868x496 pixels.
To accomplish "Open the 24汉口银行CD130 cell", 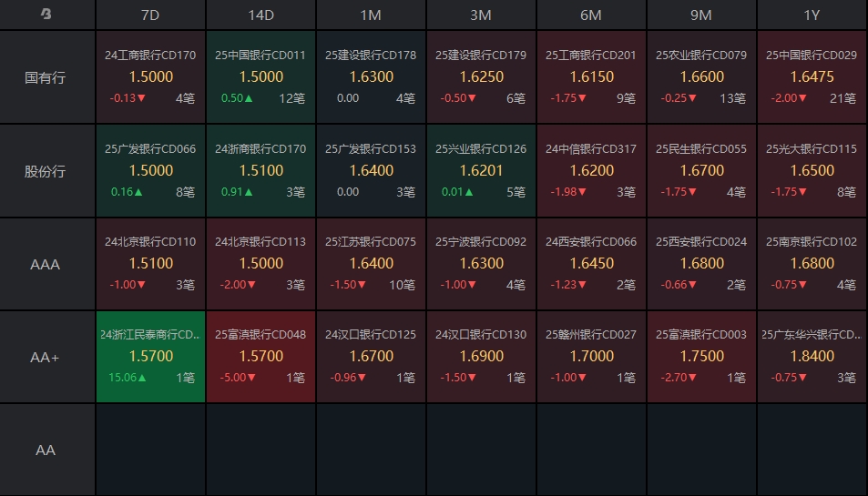I will pyautogui.click(x=481, y=357).
